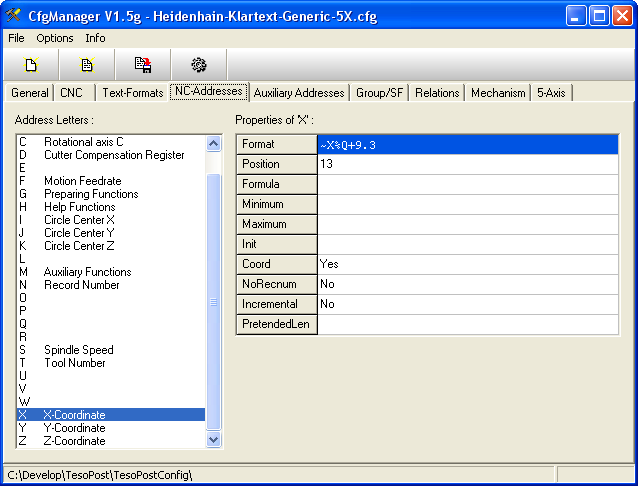638x486 pixels.
Task: Go to the 5-Axis tab
Action: tap(551, 93)
